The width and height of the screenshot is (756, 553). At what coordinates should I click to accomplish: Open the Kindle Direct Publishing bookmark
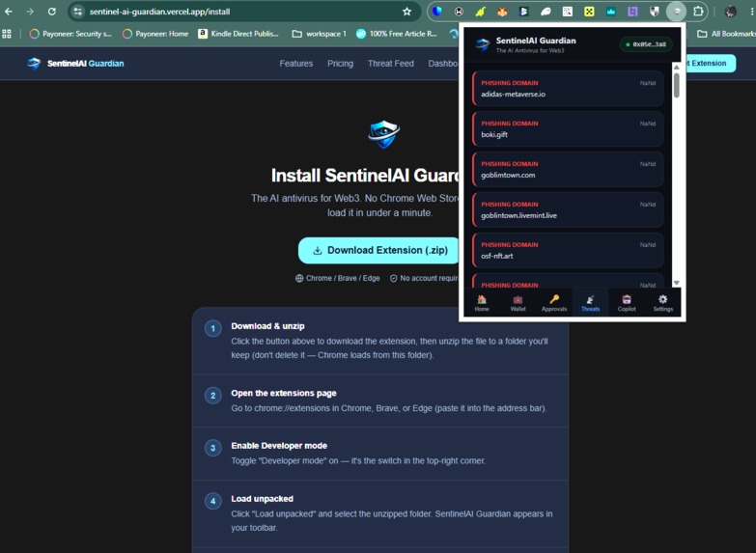[x=239, y=34]
